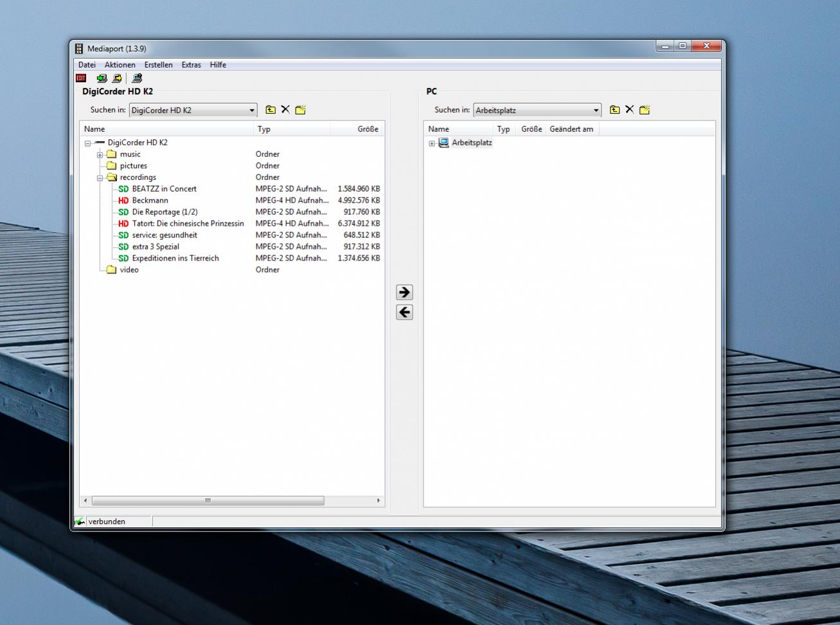840x625 pixels.
Task: Click the scrollbar right arrow in DigiCorder list
Action: pyautogui.click(x=378, y=500)
